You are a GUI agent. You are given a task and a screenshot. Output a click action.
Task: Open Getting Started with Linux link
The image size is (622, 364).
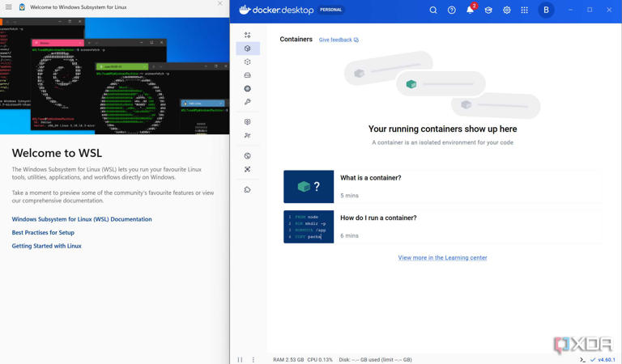(x=46, y=246)
